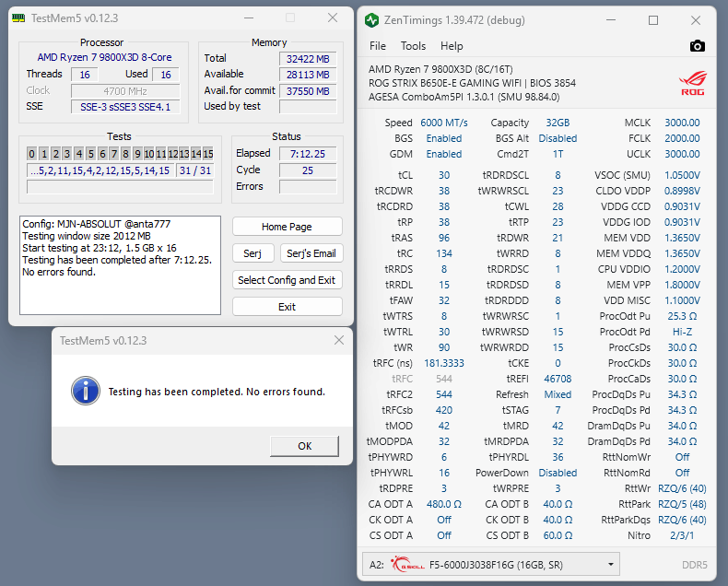Click the empty Errors field

308,187
